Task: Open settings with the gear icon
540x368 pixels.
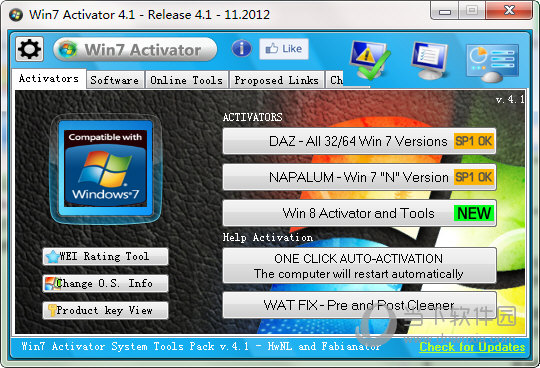Action: click(x=30, y=49)
